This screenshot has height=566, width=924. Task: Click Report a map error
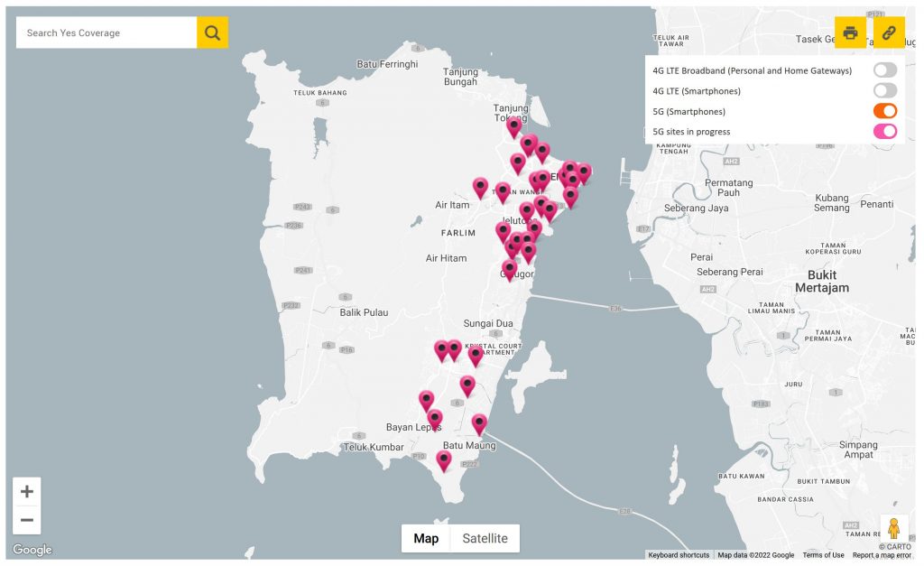pos(882,555)
